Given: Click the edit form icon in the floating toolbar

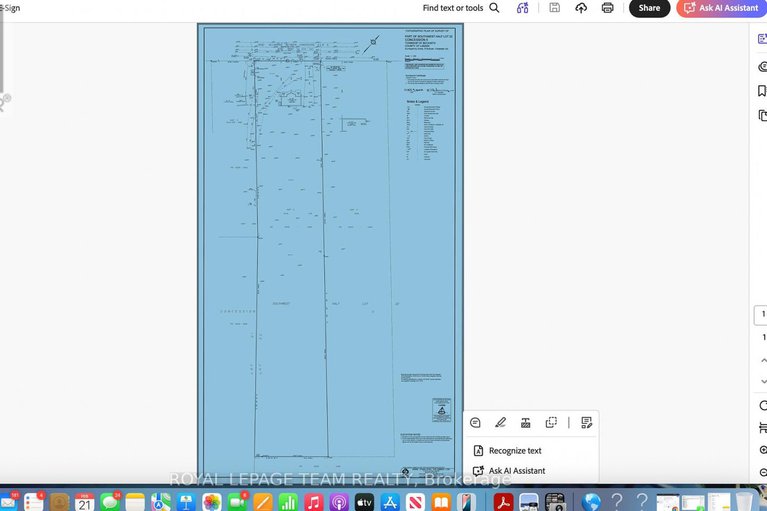Looking at the screenshot, I should click(x=586, y=423).
